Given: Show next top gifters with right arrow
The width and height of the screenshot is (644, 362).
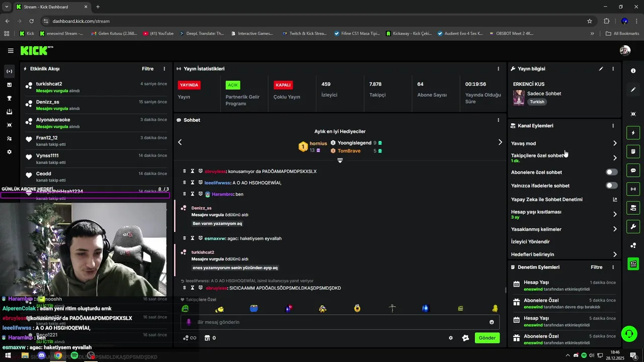Looking at the screenshot, I should pyautogui.click(x=500, y=142).
